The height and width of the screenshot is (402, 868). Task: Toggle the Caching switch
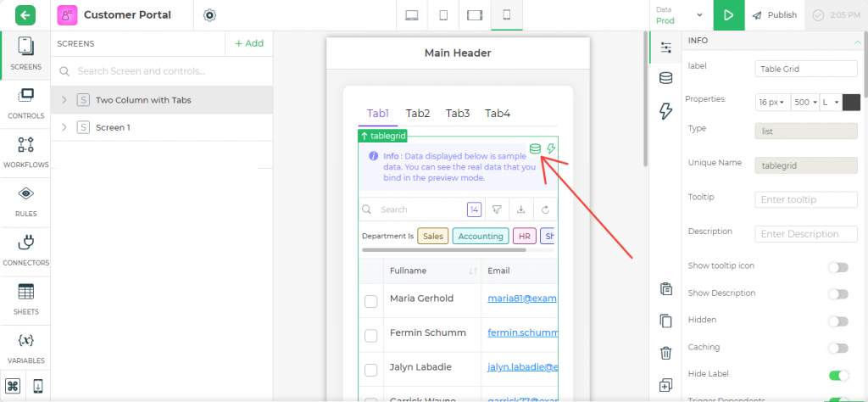click(x=838, y=349)
